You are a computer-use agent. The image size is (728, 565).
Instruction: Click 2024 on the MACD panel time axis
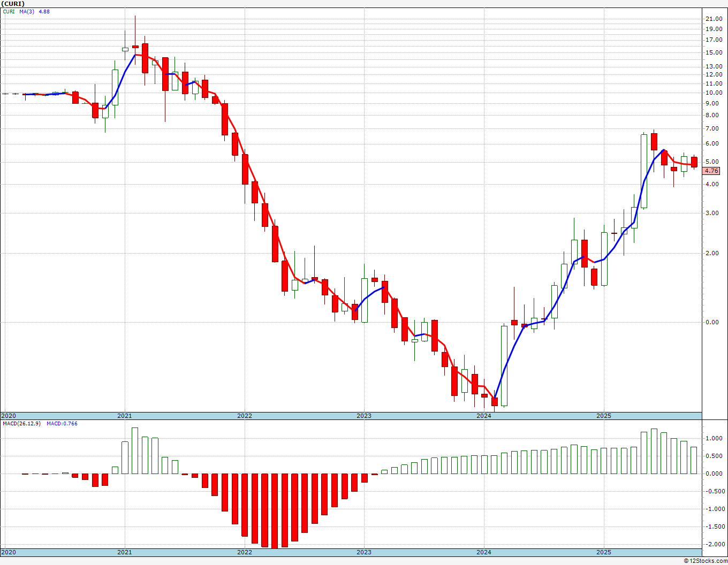(484, 552)
